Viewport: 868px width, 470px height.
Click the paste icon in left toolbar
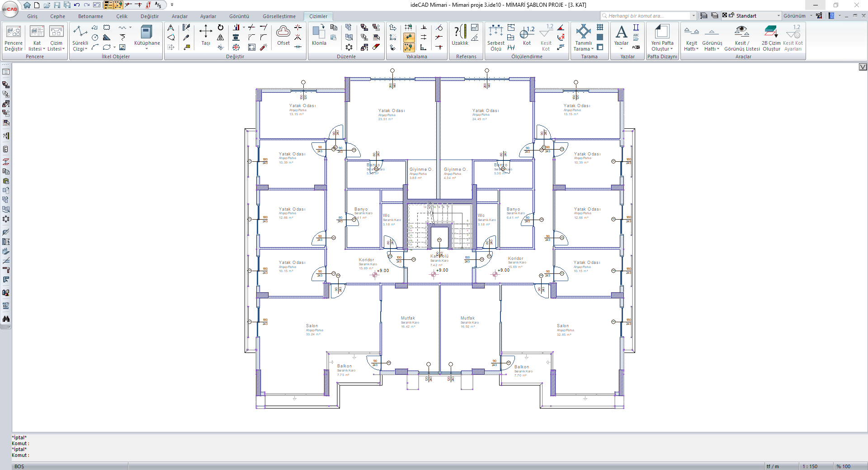click(6, 181)
